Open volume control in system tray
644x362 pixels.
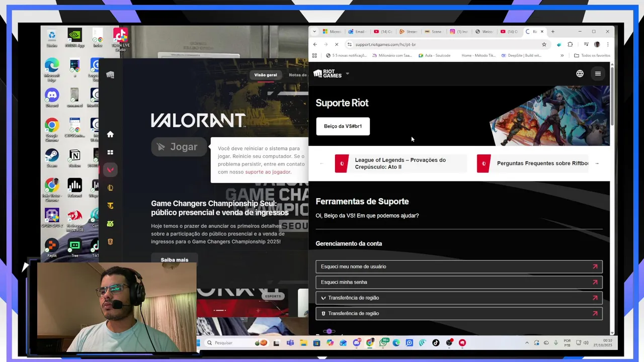(x=586, y=343)
